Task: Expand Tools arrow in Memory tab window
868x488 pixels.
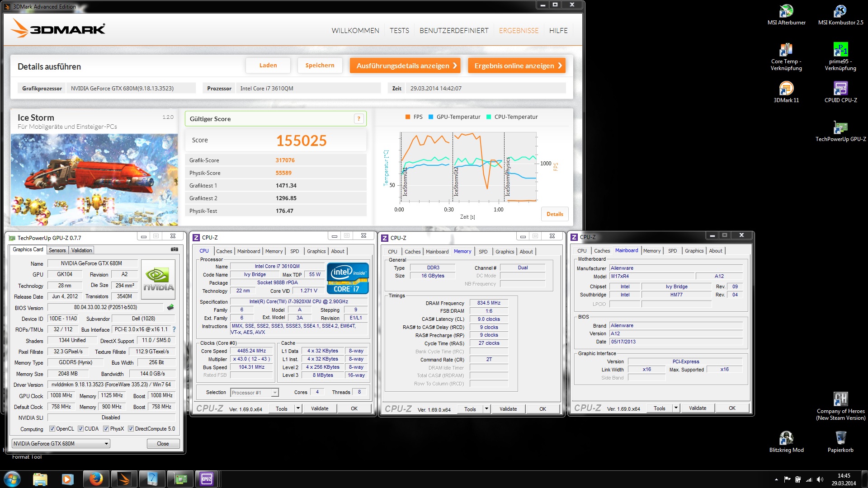Action: coord(486,409)
